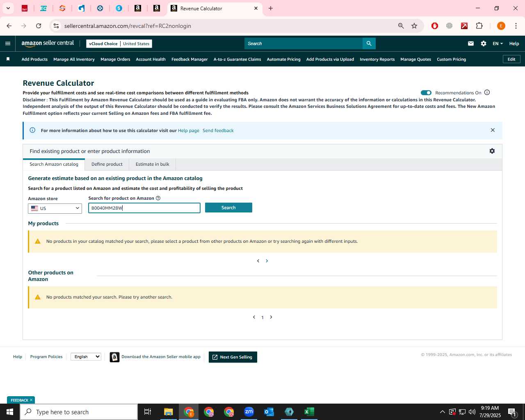The width and height of the screenshot is (525, 420).
Task: Click the Edit button in nav bar
Action: [x=511, y=59]
